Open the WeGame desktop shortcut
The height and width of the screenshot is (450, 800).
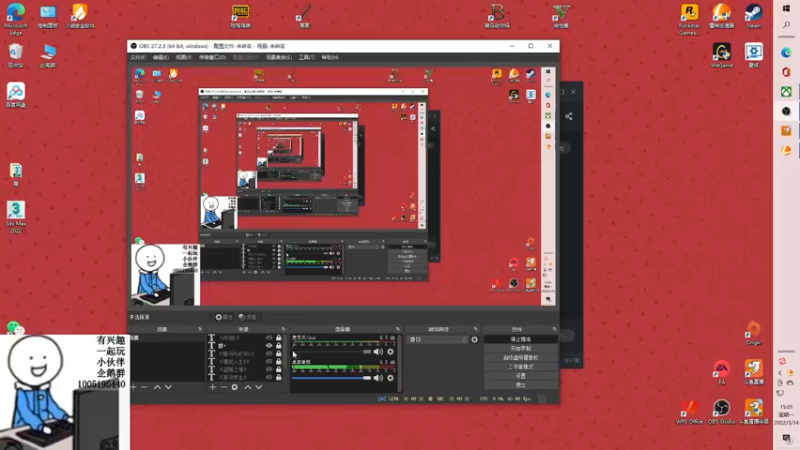[x=721, y=55]
